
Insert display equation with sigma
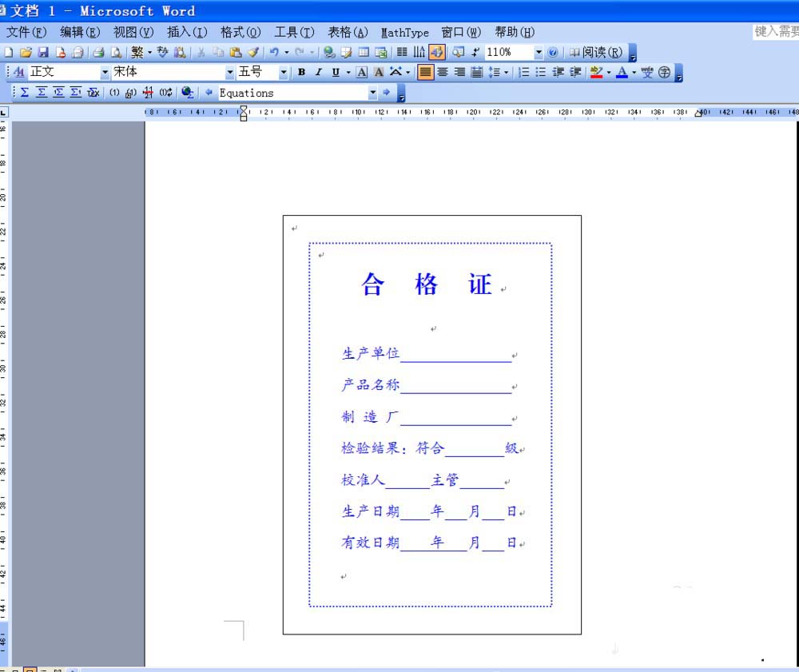click(42, 93)
